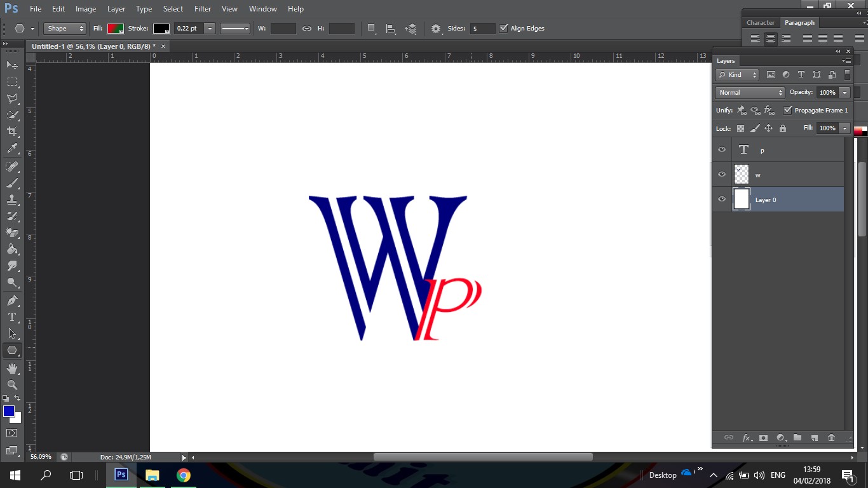Select the Hand tool
The image size is (868, 488).
tap(12, 369)
